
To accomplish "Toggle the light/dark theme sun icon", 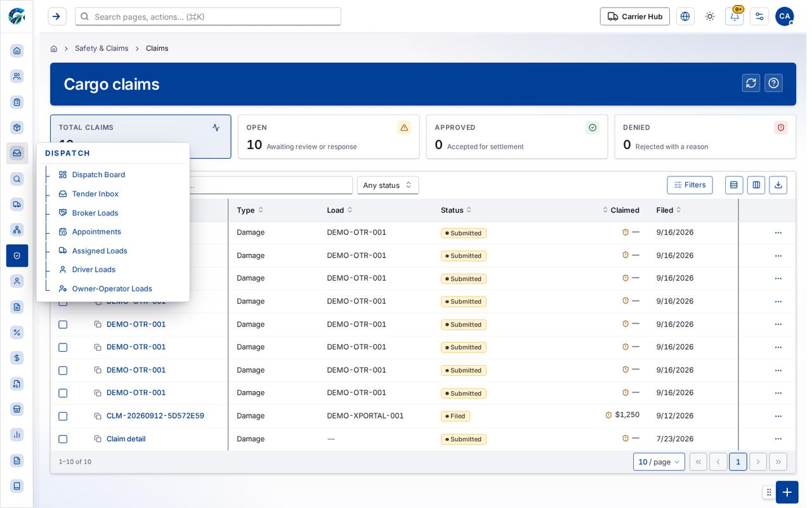I will pyautogui.click(x=710, y=17).
